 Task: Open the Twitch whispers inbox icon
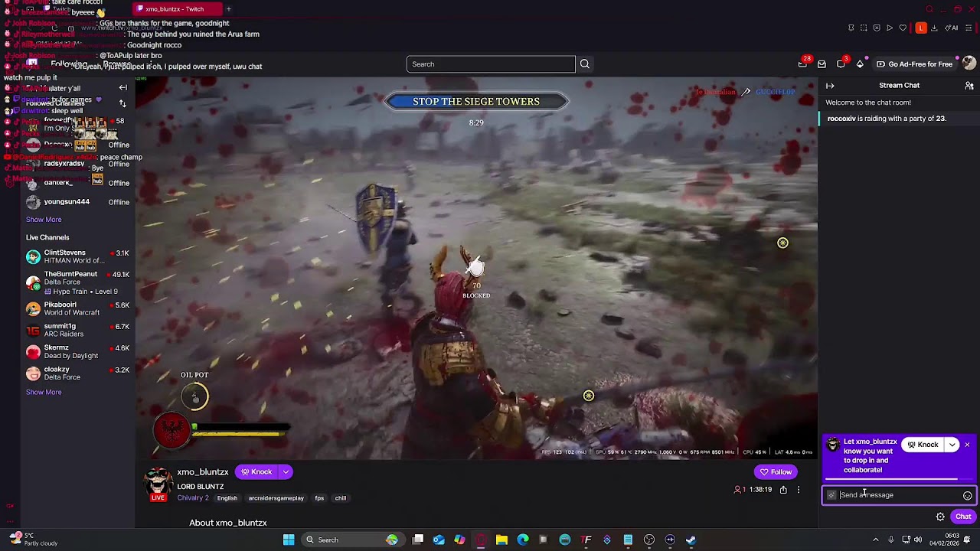click(x=822, y=64)
